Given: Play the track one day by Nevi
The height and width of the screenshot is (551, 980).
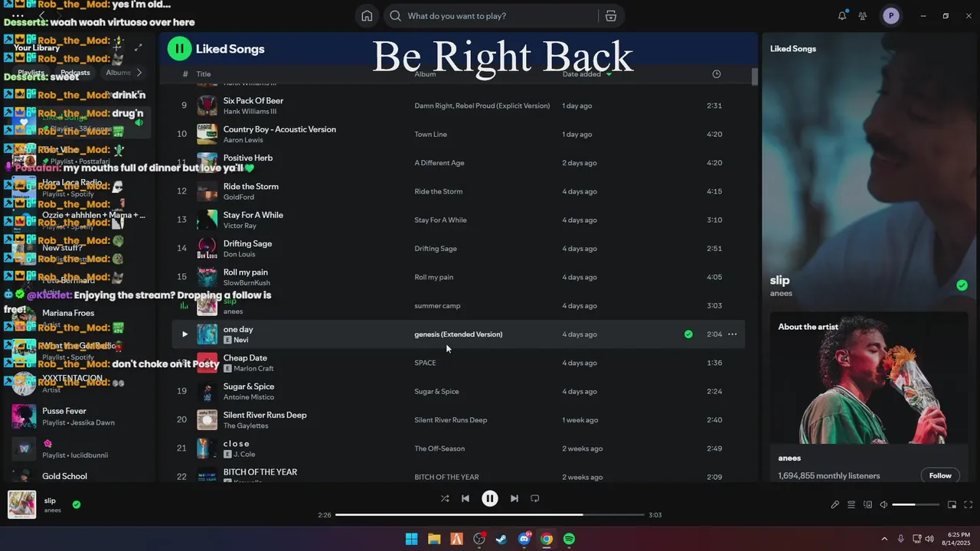Looking at the screenshot, I should 185,334.
